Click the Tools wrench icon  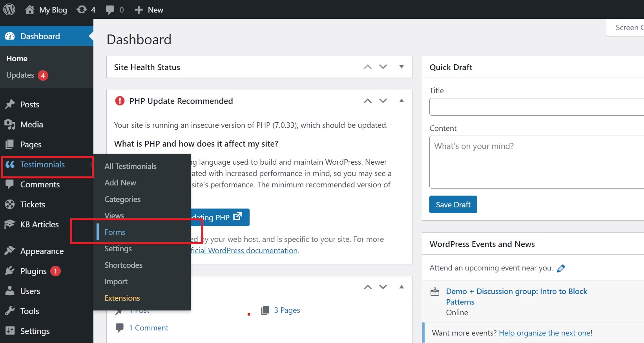click(x=10, y=311)
